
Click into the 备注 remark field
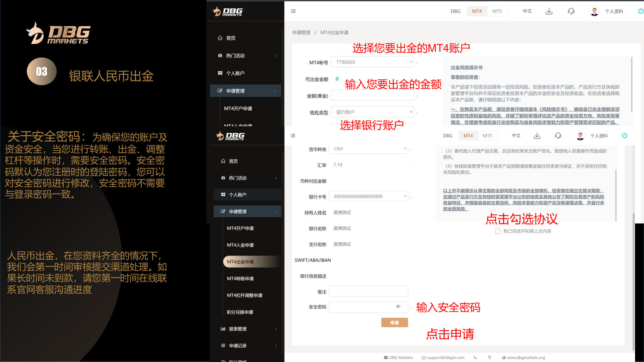[x=369, y=291]
